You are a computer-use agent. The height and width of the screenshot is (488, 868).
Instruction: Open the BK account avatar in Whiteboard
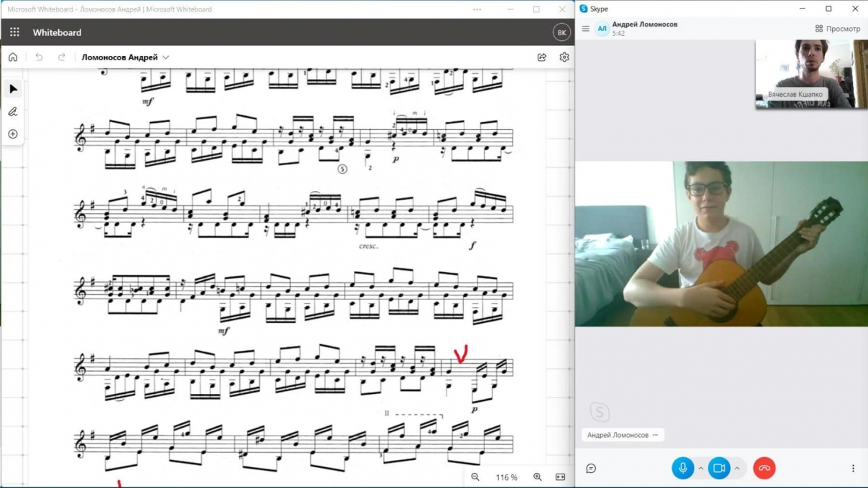pyautogui.click(x=561, y=32)
